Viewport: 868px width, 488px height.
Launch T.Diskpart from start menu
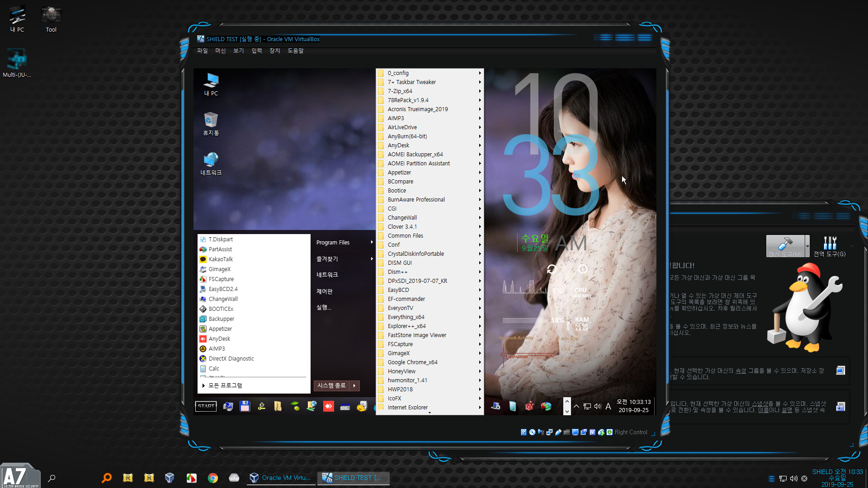pos(221,239)
